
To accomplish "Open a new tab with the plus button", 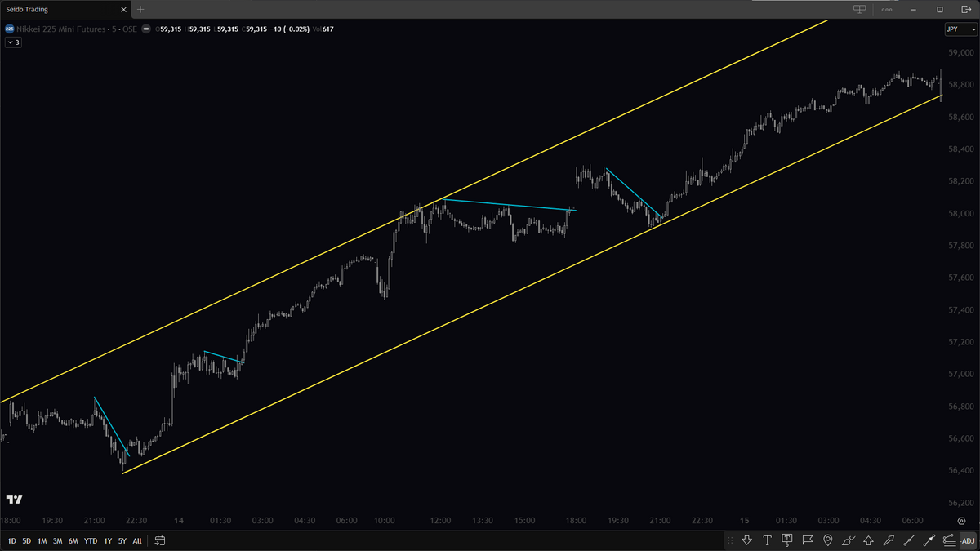I will [x=140, y=9].
